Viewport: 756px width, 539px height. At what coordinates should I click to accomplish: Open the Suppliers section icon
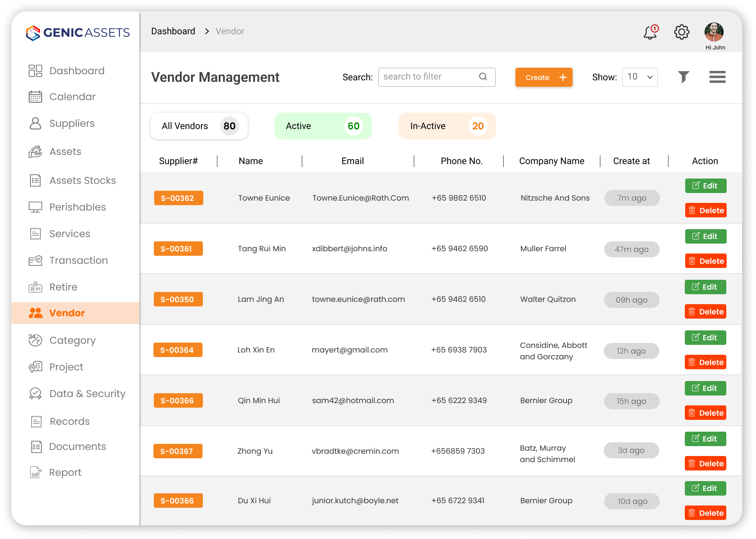[35, 123]
